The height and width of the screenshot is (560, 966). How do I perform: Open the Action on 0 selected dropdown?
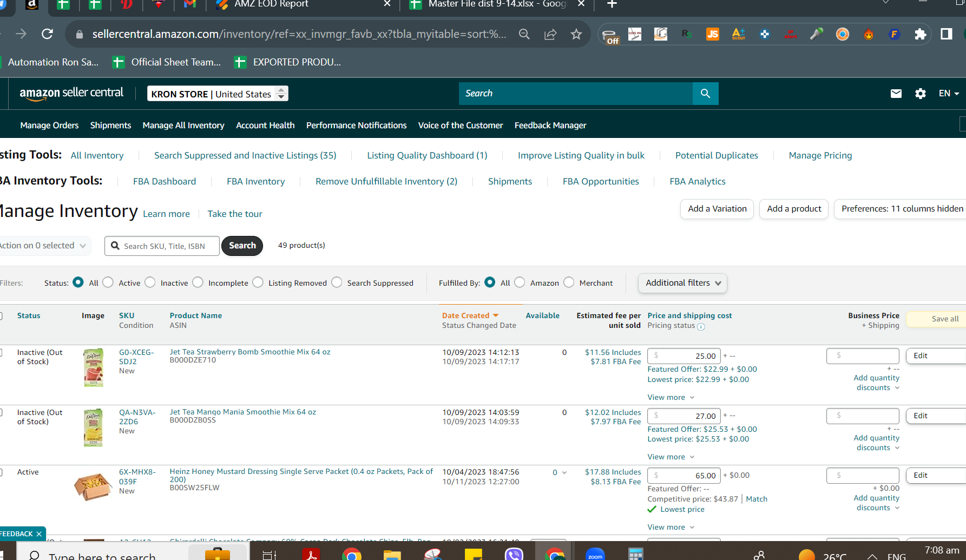click(44, 246)
